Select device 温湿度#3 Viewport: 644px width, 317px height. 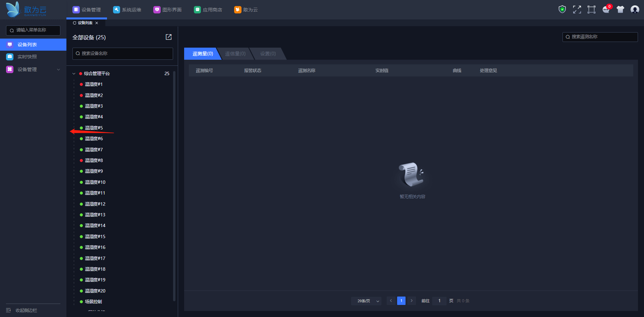click(94, 106)
